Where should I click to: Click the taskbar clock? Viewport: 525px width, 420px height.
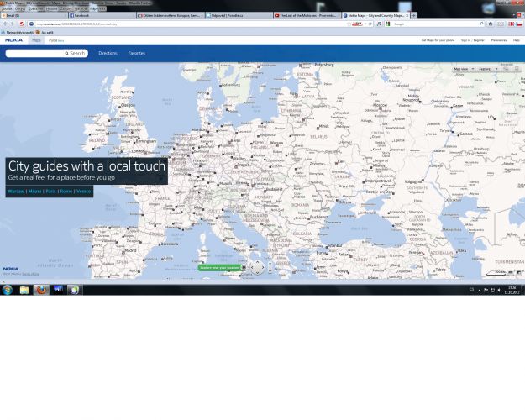click(x=512, y=290)
